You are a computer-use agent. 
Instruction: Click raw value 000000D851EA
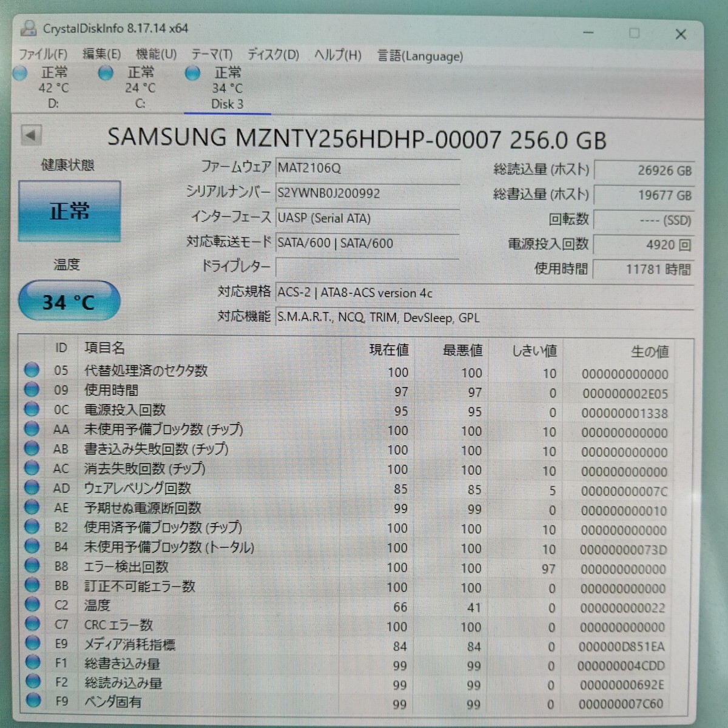(x=621, y=647)
